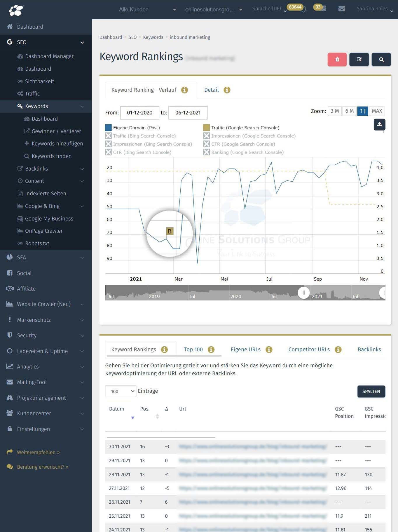
Task: Open the 100 Einträge dropdown
Action: [121, 391]
